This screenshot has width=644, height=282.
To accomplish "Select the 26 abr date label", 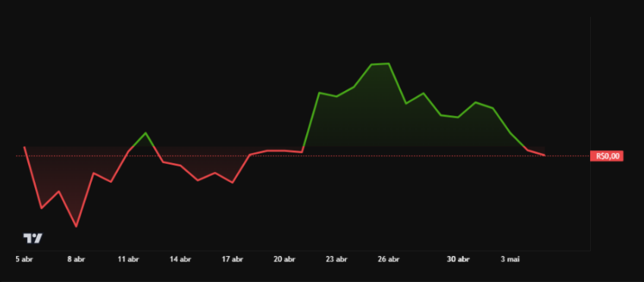I will 388,259.
